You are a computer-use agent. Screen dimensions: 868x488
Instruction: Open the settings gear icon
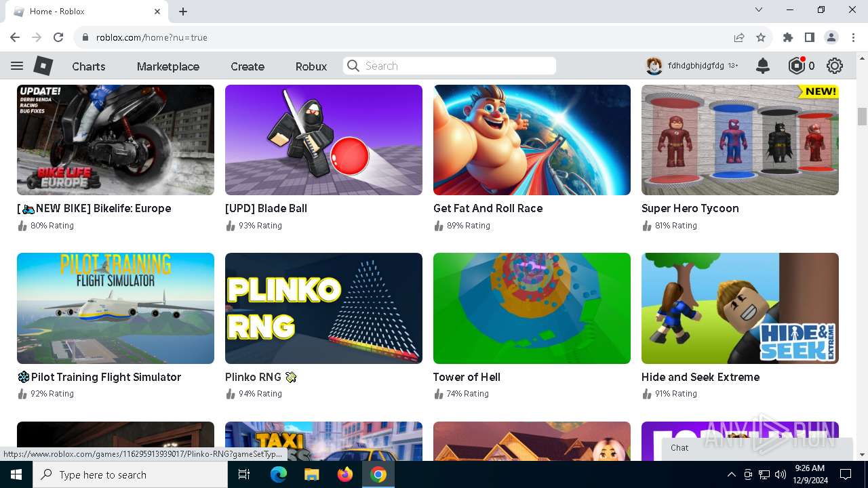tap(835, 66)
